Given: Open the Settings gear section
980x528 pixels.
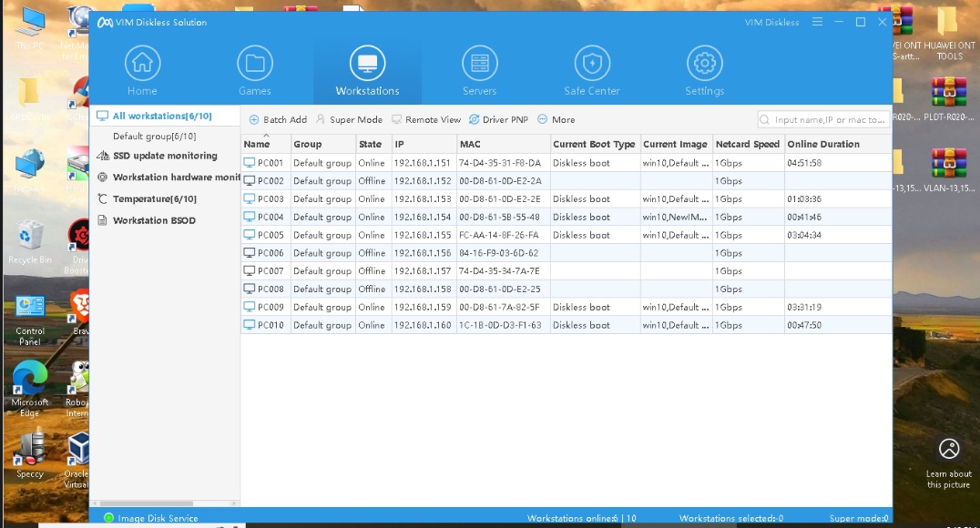Looking at the screenshot, I should (704, 72).
